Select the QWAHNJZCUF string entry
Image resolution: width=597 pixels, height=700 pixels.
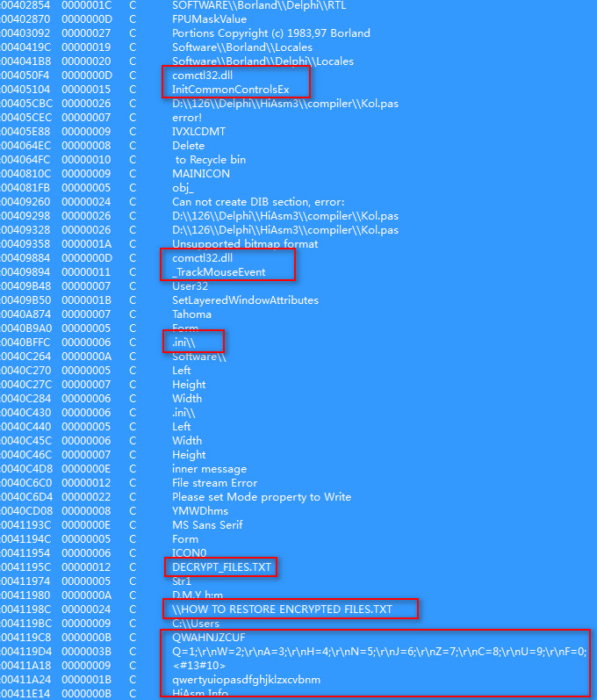[x=209, y=638]
